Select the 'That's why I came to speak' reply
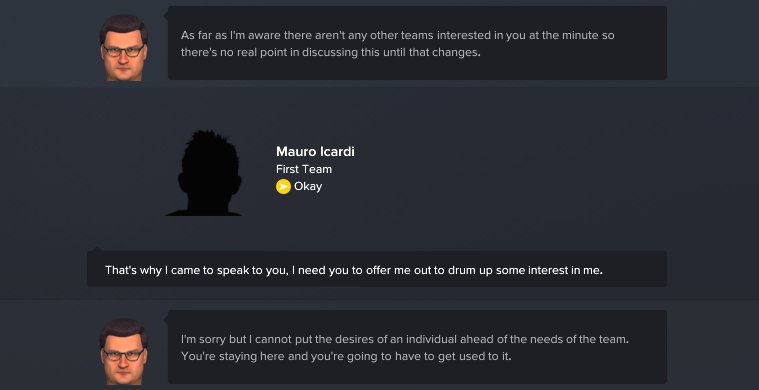Viewport: 759px width, 390px height. (x=377, y=269)
